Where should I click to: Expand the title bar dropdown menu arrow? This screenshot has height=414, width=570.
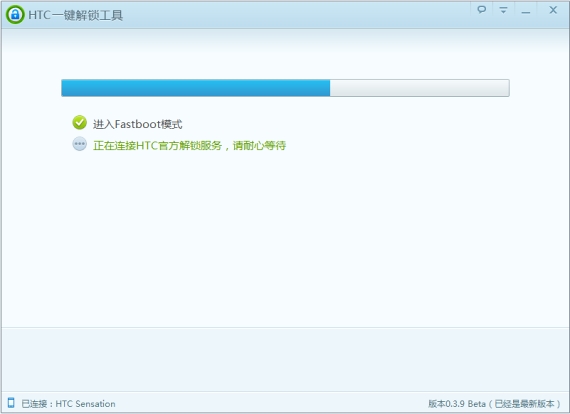point(503,10)
